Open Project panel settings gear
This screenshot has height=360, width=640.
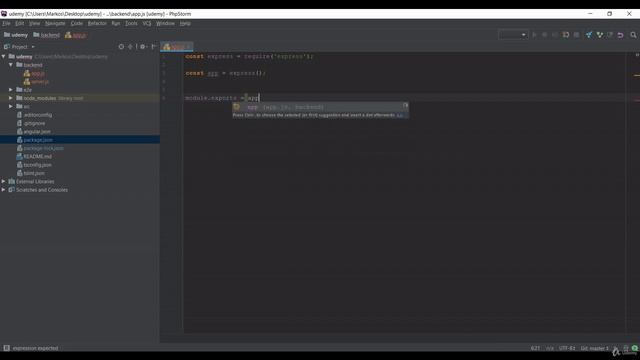point(142,47)
